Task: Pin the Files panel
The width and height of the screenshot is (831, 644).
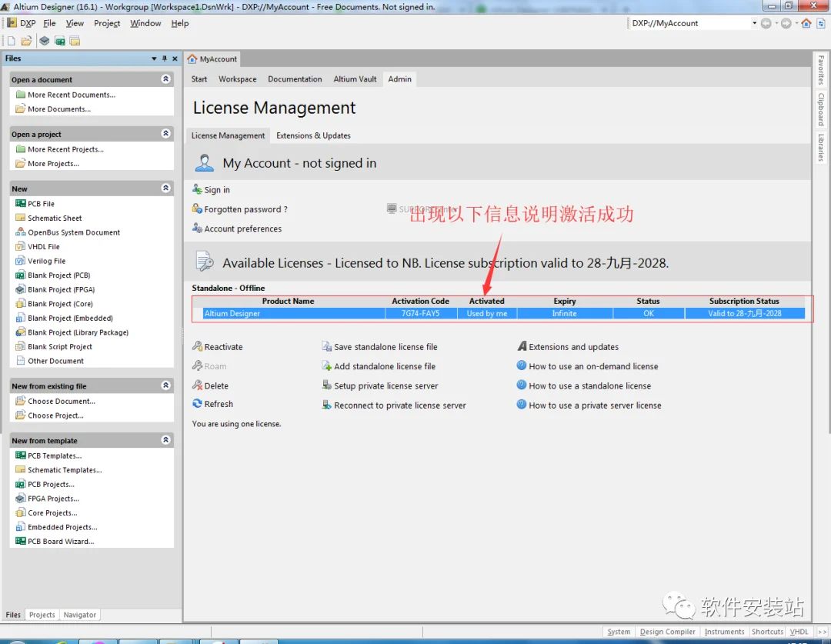Action: (x=165, y=58)
